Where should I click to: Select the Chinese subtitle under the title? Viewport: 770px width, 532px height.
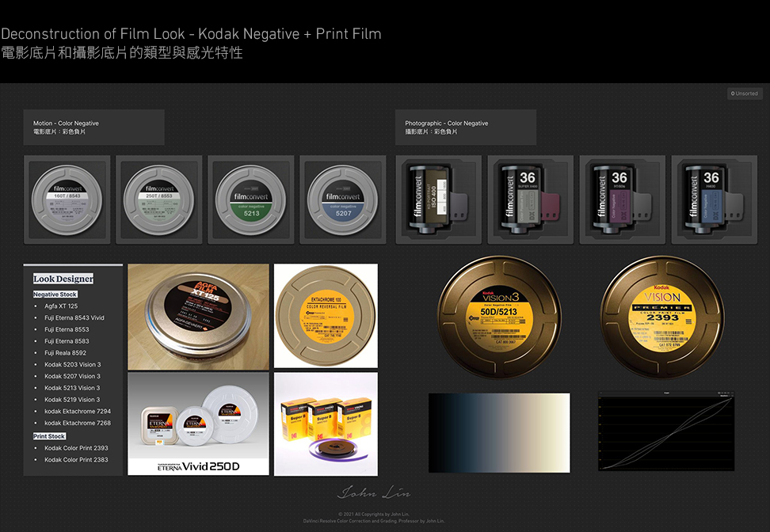[122, 52]
